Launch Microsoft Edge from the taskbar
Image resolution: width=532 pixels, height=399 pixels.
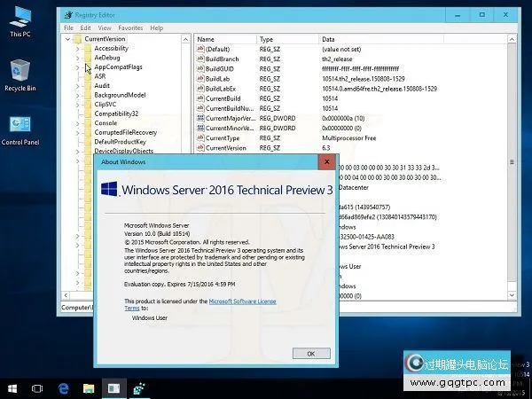tap(64, 387)
